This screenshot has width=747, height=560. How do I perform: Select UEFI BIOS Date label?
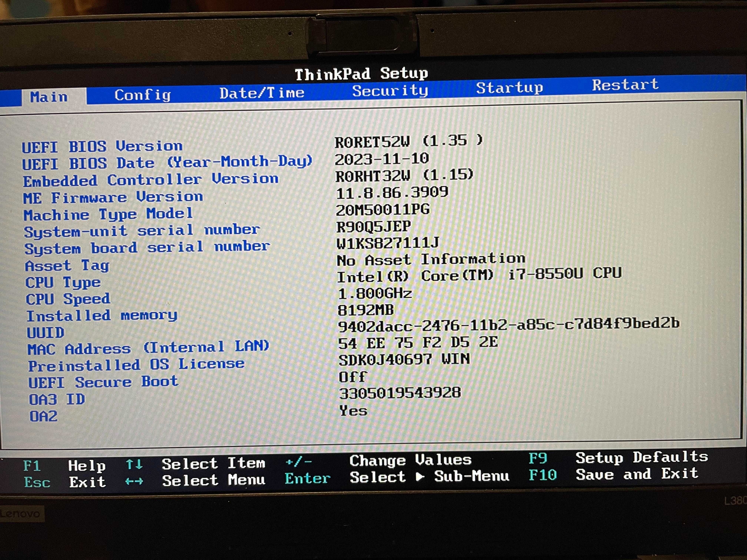(x=167, y=163)
